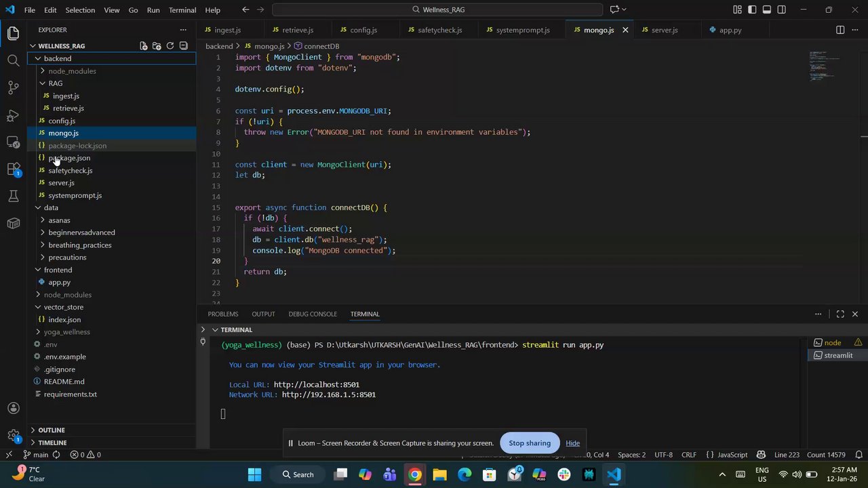Open the remote window indicator in status bar
Image resolution: width=868 pixels, height=488 pixels.
(x=9, y=455)
